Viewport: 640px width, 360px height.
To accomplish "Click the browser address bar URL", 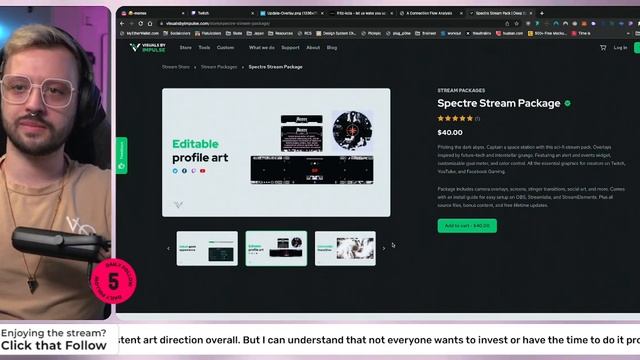I will coord(218,24).
